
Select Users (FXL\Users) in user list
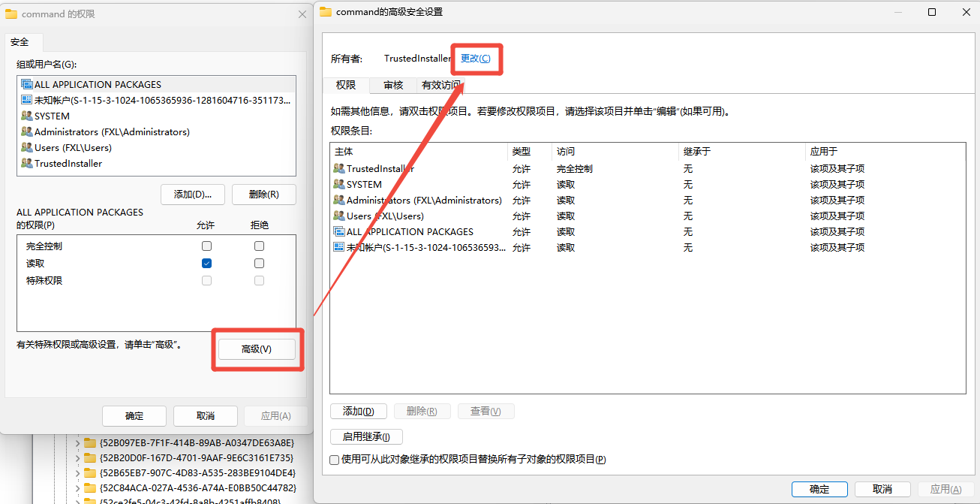point(156,147)
